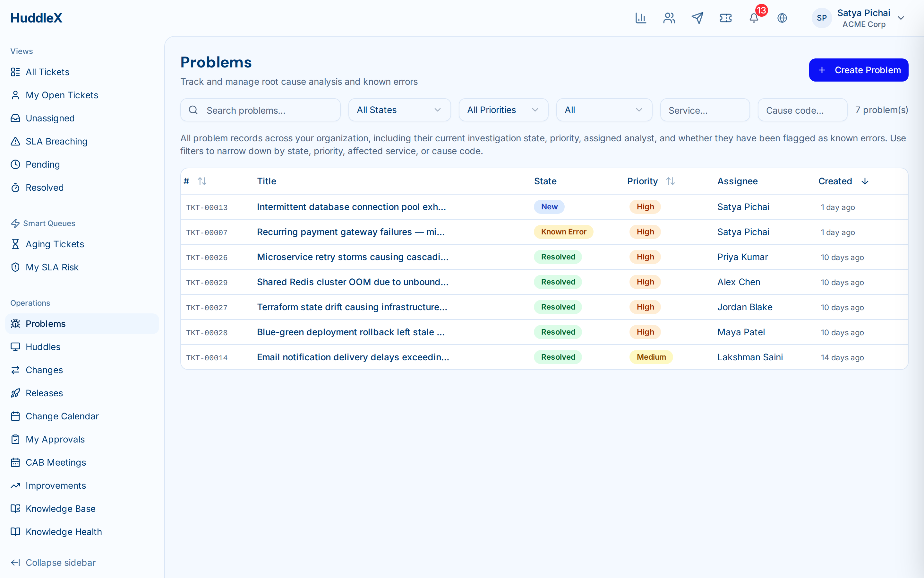Open the ticket icon in header
924x578 pixels.
point(725,18)
